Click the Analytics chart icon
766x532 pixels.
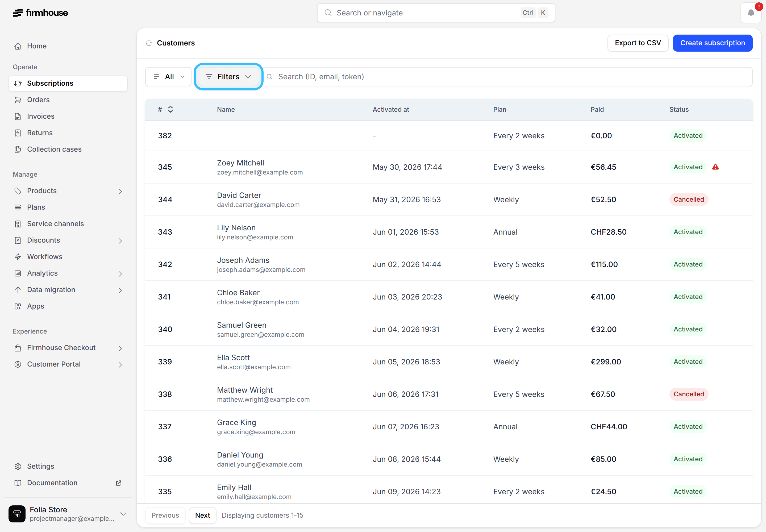pyautogui.click(x=18, y=273)
